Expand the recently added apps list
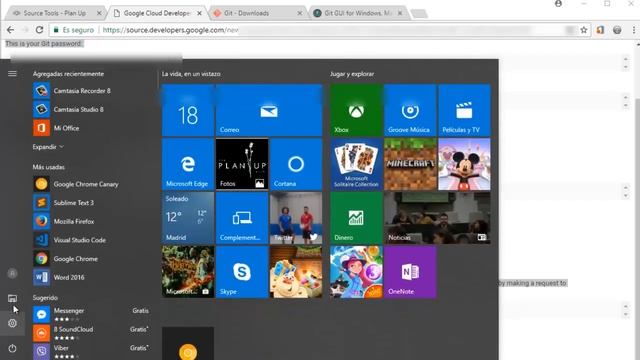640x360 pixels. coord(48,147)
